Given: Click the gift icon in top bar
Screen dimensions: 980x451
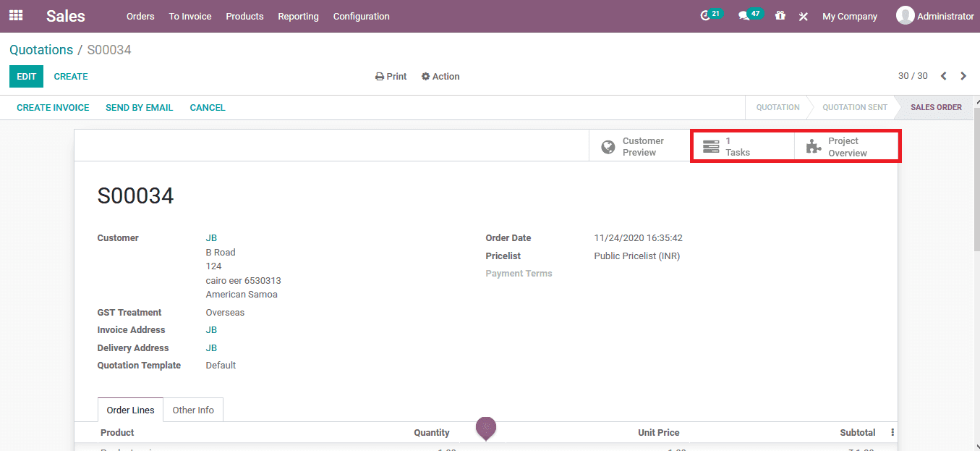Looking at the screenshot, I should pyautogui.click(x=780, y=15).
